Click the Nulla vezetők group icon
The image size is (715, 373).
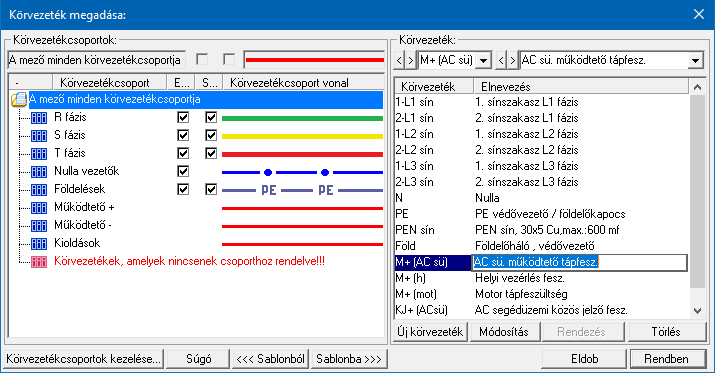click(39, 171)
